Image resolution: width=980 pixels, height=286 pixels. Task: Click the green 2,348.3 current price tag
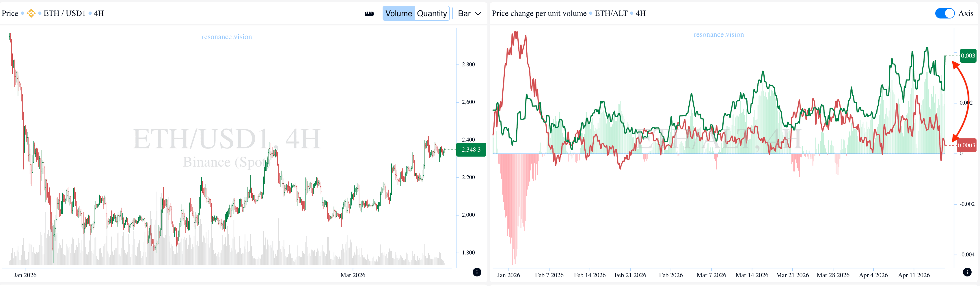point(471,150)
